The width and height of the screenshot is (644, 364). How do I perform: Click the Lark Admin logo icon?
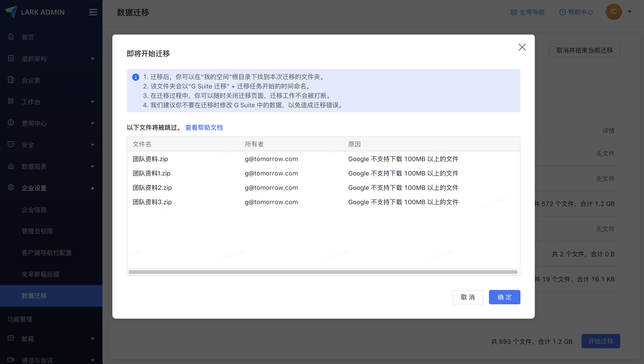[11, 12]
